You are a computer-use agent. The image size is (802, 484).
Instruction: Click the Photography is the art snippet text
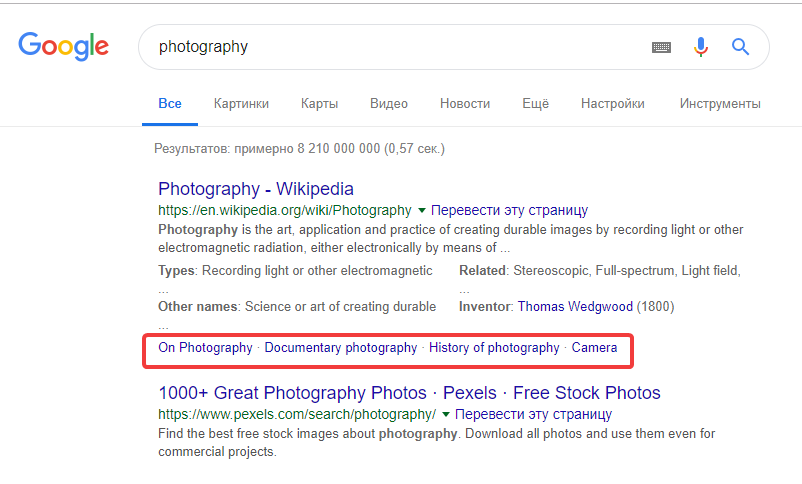(x=451, y=238)
